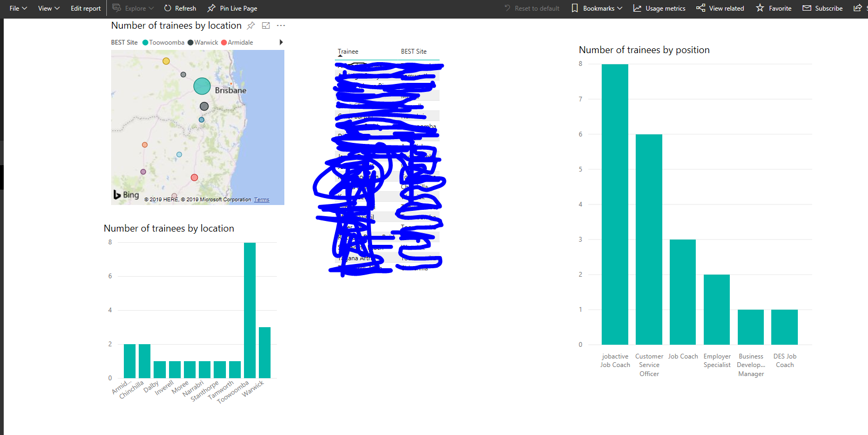868x435 pixels.
Task: Select the jobactive Job Coach bar
Action: (x=615, y=204)
